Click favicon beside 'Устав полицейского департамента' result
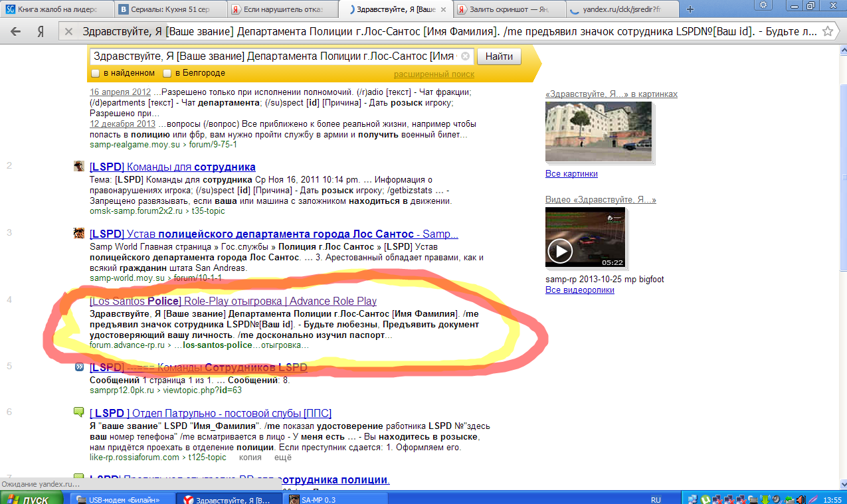Screen dimensions: 847x504 (x=79, y=234)
